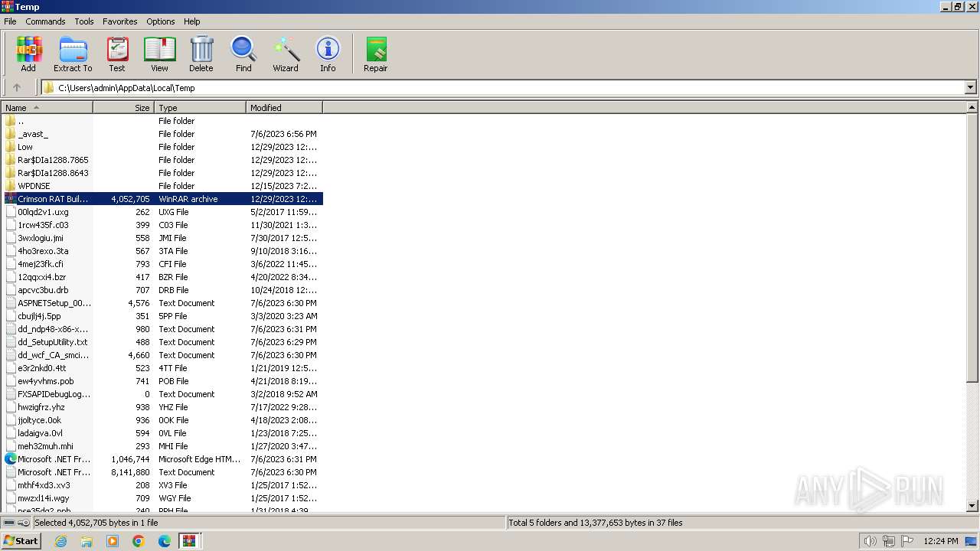Image resolution: width=980 pixels, height=551 pixels.
Task: Open the Commands menu
Action: coord(45,21)
